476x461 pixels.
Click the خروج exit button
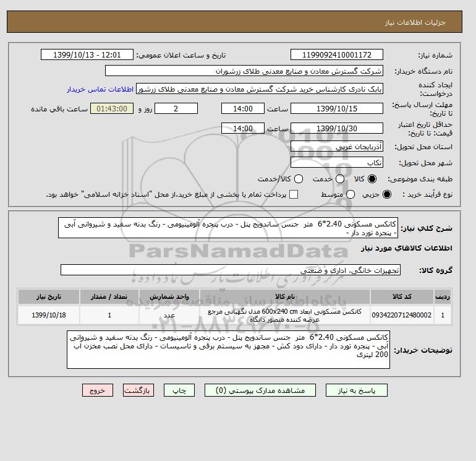[98, 390]
